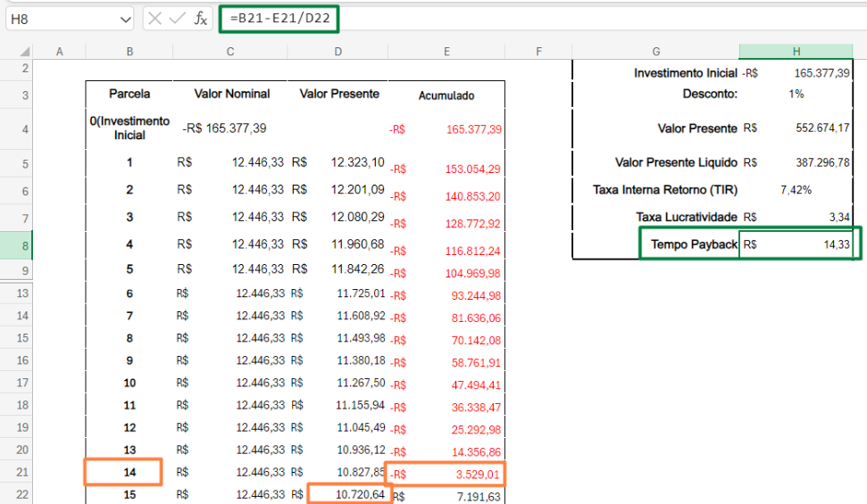This screenshot has height=504, width=867.
Task: Click the TIR value 7,42%
Action: point(796,189)
